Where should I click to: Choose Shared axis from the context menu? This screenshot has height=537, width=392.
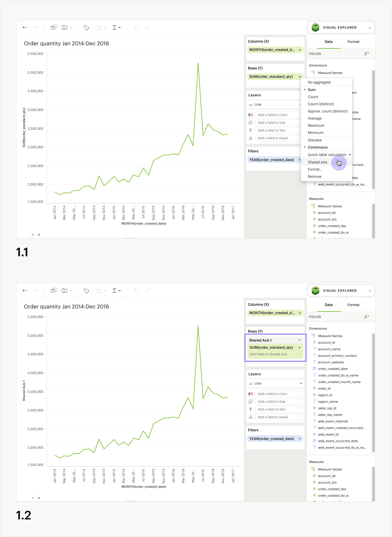pos(317,162)
